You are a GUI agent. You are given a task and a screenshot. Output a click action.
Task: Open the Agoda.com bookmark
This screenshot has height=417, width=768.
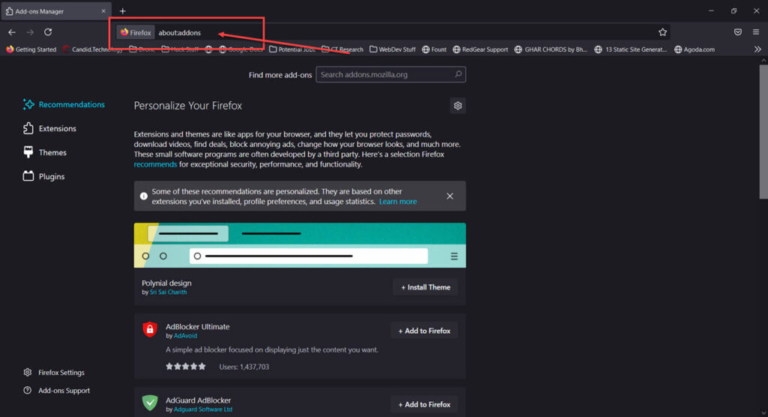tap(695, 49)
